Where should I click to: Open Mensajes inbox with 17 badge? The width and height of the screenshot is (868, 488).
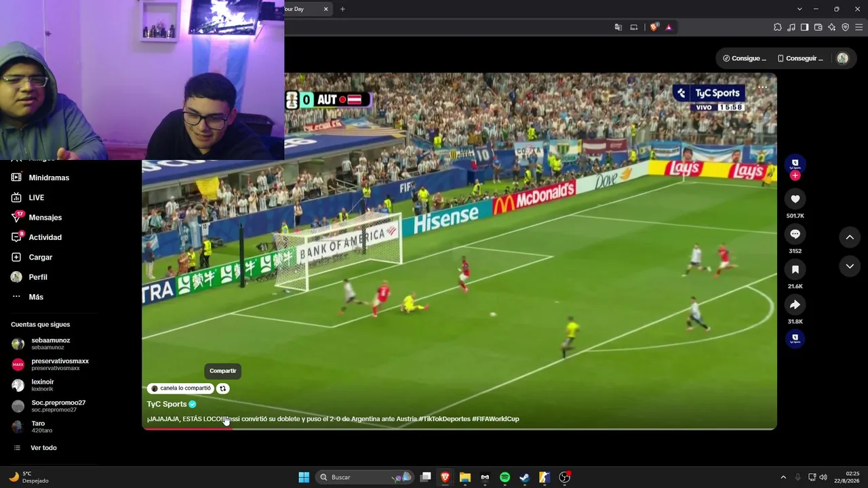coord(37,218)
